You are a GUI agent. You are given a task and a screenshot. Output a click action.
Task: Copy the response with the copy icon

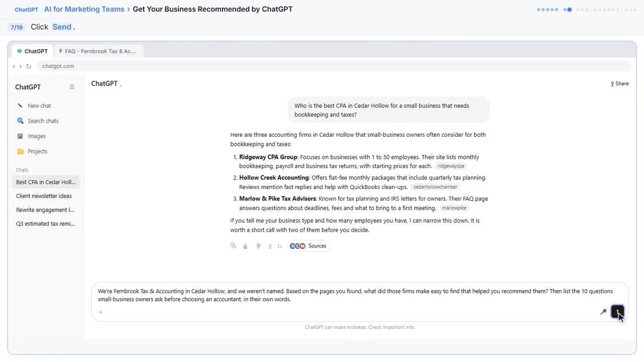[x=233, y=246]
